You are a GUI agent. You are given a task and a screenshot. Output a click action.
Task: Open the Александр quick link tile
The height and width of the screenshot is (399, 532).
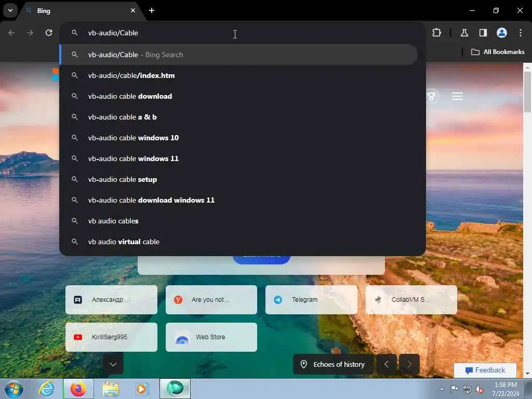(111, 300)
